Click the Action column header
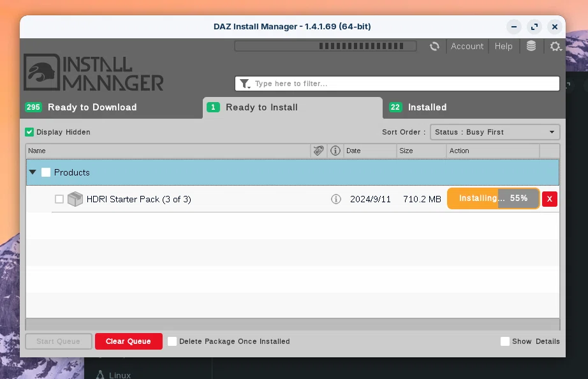The image size is (588, 379). 493,151
